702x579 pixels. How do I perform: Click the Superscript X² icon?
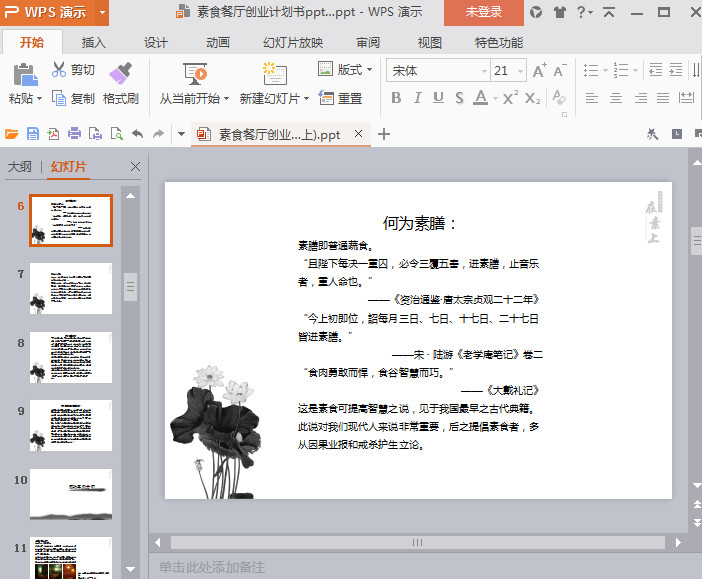click(510, 98)
